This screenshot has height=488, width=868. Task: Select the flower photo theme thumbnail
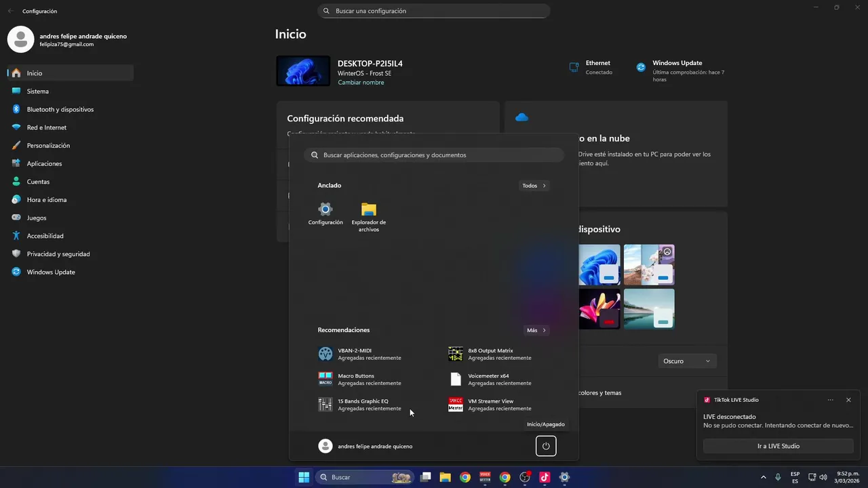click(x=649, y=265)
